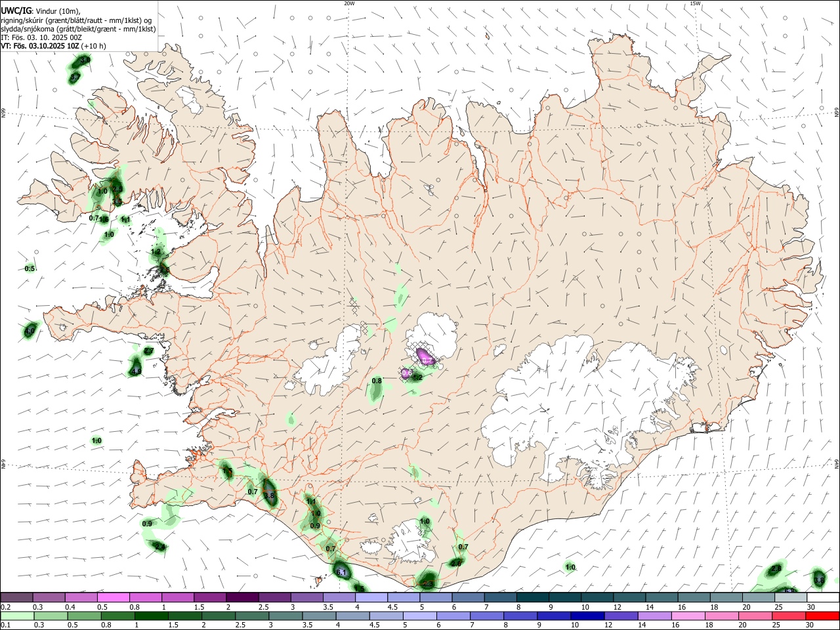The width and height of the screenshot is (840, 630).
Task: Click the 3.0 value at the top-left
Action: 85,60
